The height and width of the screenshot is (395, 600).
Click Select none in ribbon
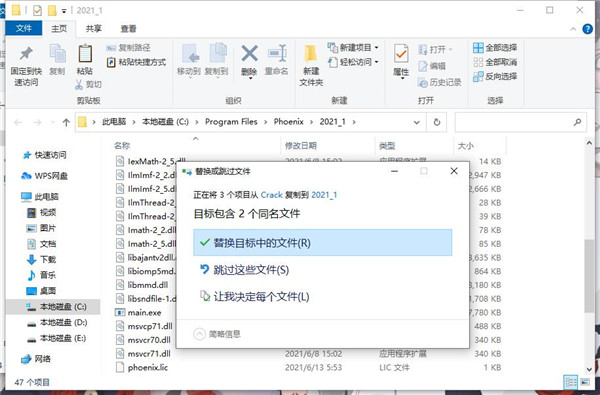pos(495,62)
